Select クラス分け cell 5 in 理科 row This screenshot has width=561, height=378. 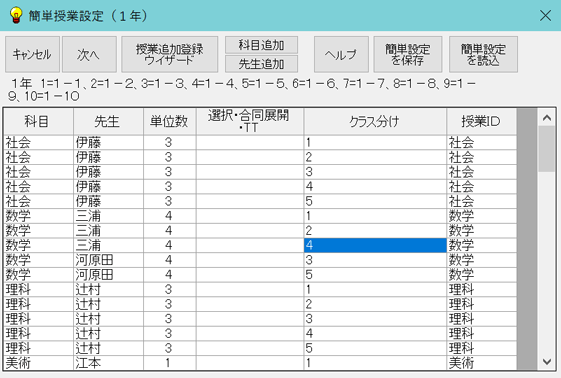(375, 348)
